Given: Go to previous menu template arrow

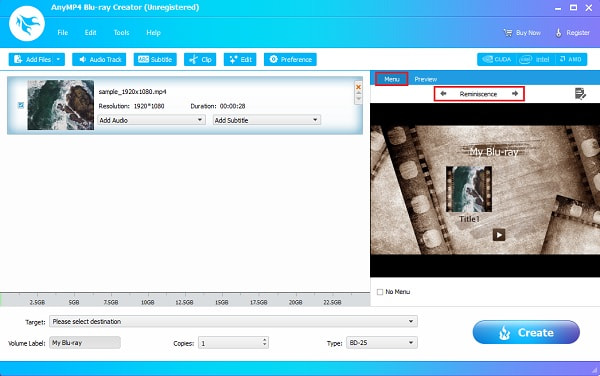Looking at the screenshot, I should coord(443,93).
